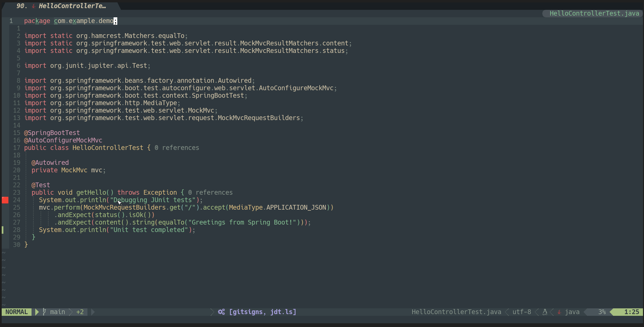Click the Java icon in the buffer tab
The width and height of the screenshot is (644, 327).
(x=34, y=6)
